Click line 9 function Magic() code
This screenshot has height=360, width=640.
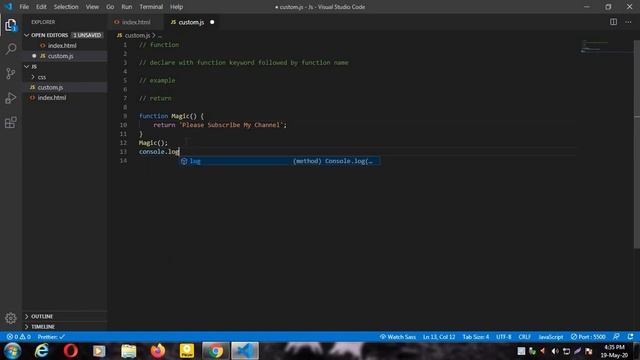171,116
